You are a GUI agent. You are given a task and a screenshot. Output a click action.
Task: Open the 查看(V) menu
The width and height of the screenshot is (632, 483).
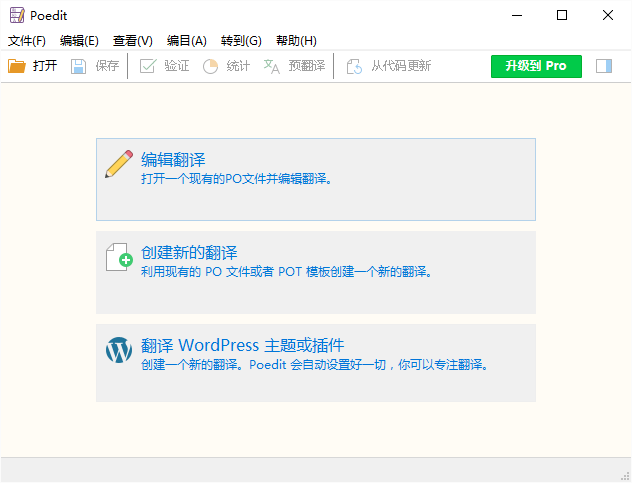click(x=133, y=41)
